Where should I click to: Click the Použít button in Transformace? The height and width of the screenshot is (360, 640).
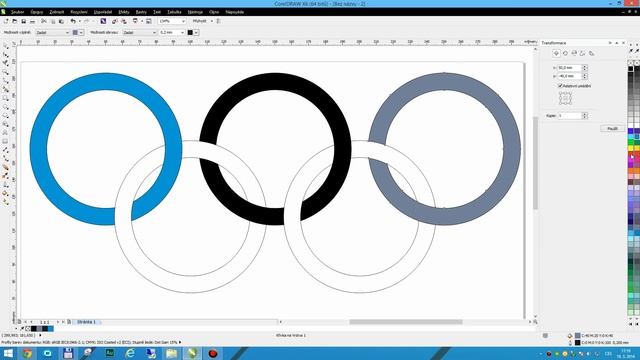(612, 129)
